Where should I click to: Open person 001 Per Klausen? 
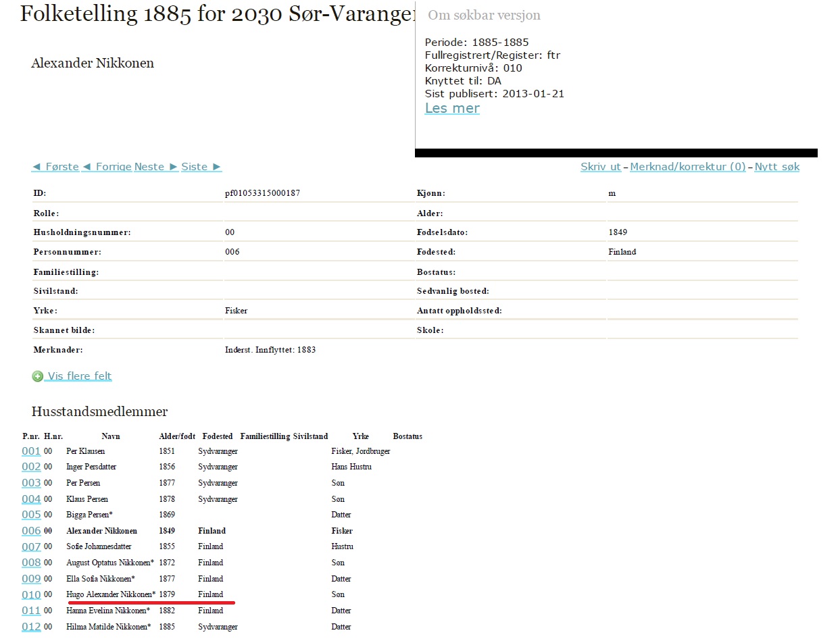pyautogui.click(x=31, y=451)
